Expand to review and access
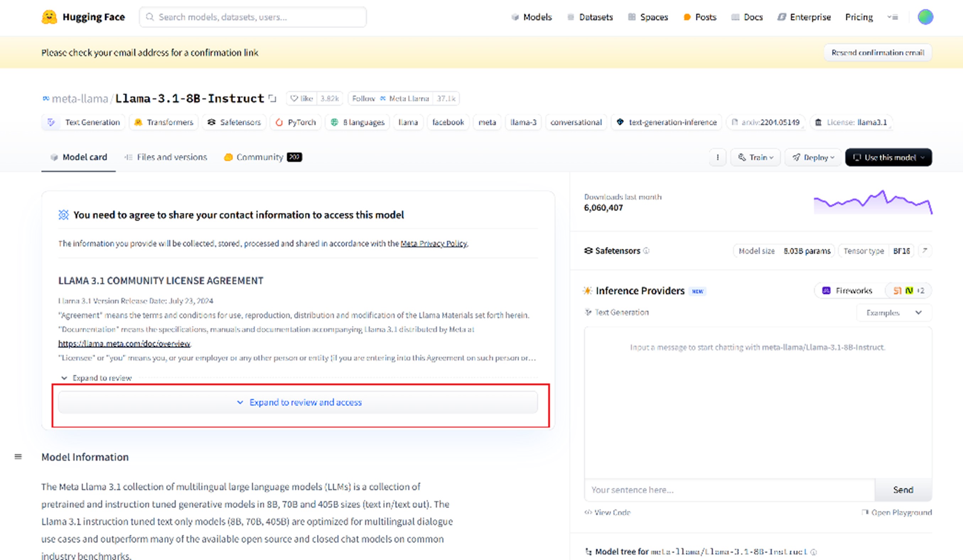This screenshot has height=560, width=963. coord(298,402)
